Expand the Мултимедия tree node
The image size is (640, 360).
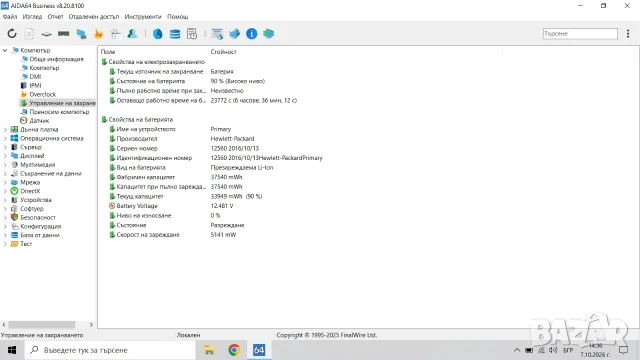click(5, 164)
